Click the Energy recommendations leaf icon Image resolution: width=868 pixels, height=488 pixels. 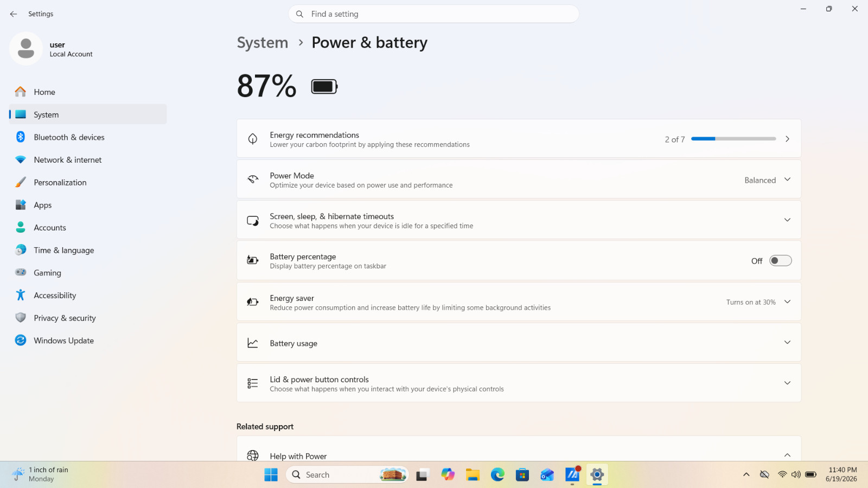point(253,139)
